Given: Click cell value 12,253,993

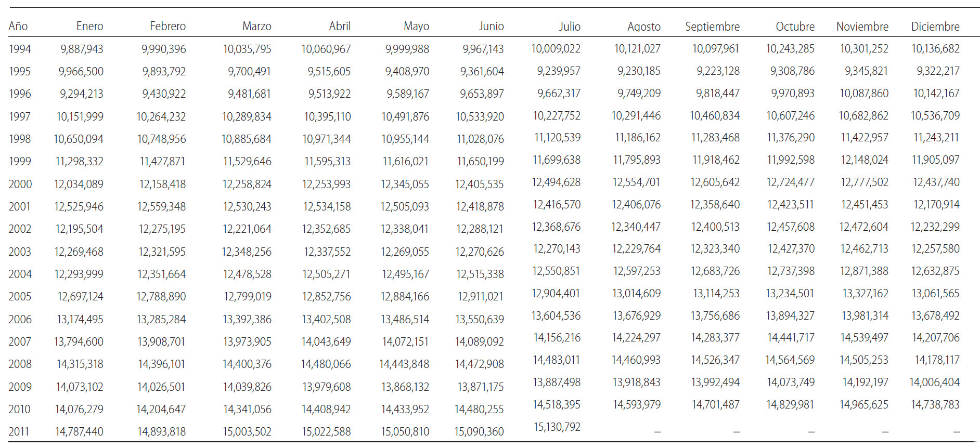Looking at the screenshot, I should [326, 184].
